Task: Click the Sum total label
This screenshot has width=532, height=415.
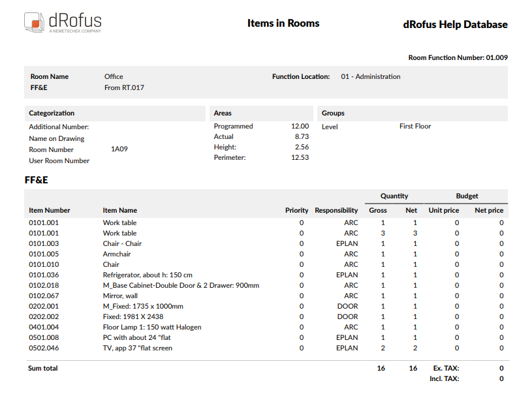Action: point(43,368)
